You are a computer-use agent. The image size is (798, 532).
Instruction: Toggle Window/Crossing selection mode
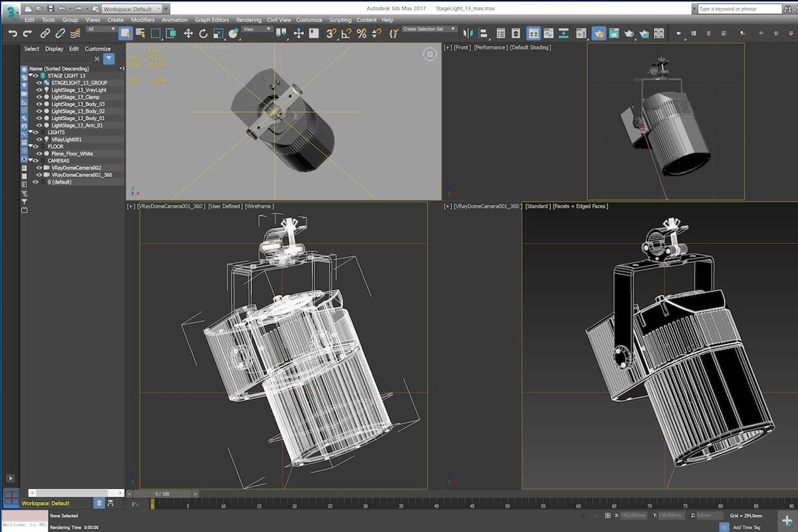171,33
